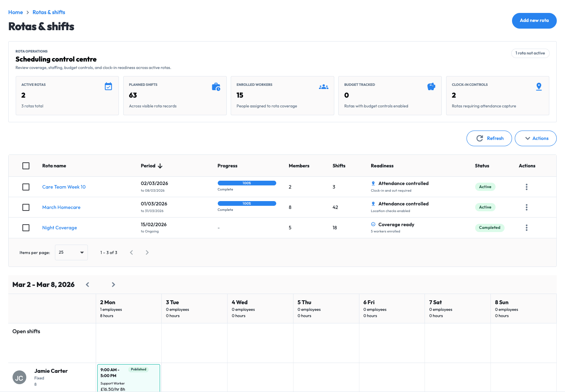This screenshot has width=565, height=392.
Task: Click the pin icon in March Homecare readiness
Action: pos(373,204)
